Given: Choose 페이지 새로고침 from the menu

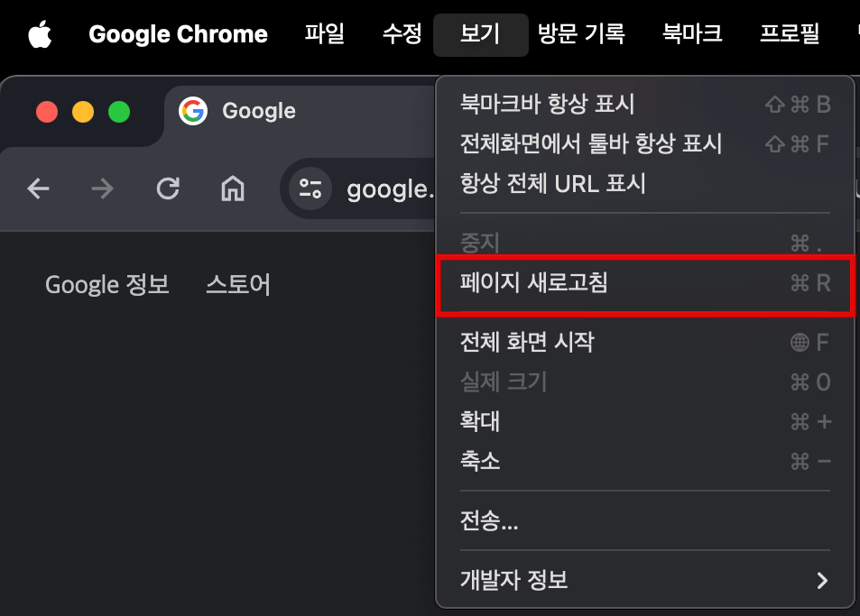Looking at the screenshot, I should point(645,283).
